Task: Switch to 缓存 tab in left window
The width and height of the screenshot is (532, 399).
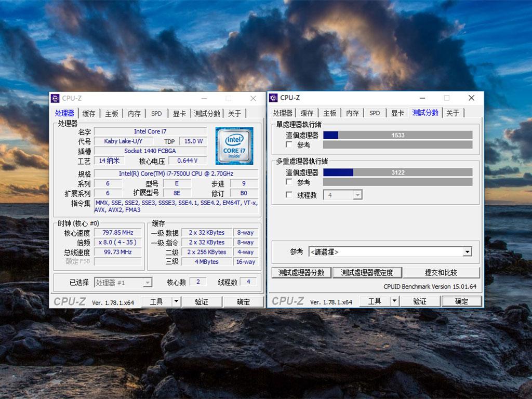Action: (89, 114)
